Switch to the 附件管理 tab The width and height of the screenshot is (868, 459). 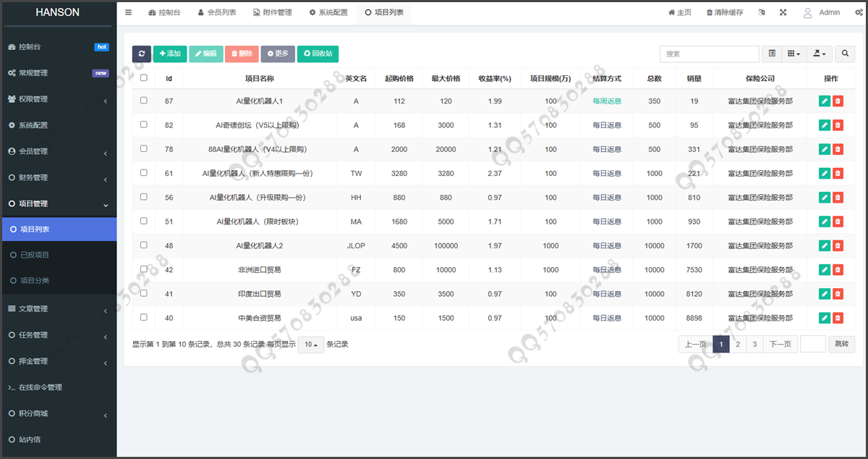click(x=273, y=12)
